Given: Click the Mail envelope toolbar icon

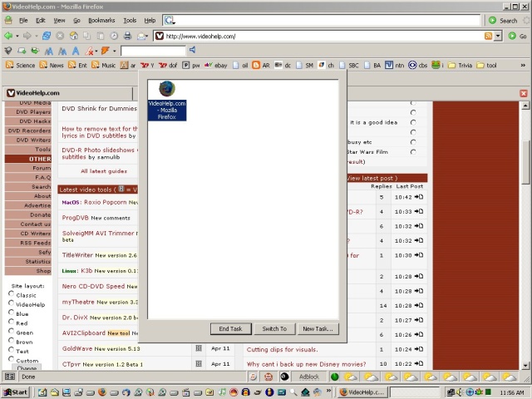Looking at the screenshot, I should [x=140, y=36].
